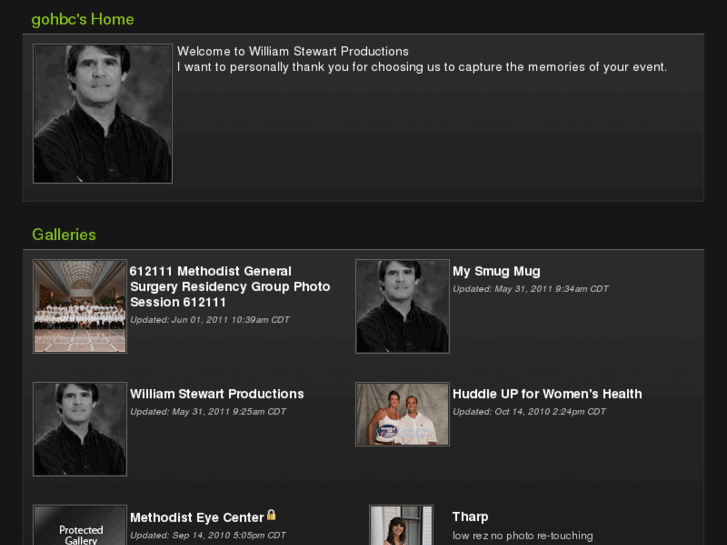727x545 pixels.
Task: Click 'low rez no photo re-touching' description
Action: click(523, 536)
